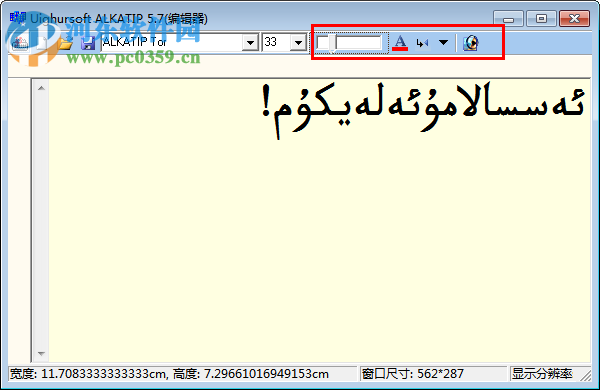Minimize the ALKATIP editor window
Screen dimensions: 600x390
click(x=508, y=19)
